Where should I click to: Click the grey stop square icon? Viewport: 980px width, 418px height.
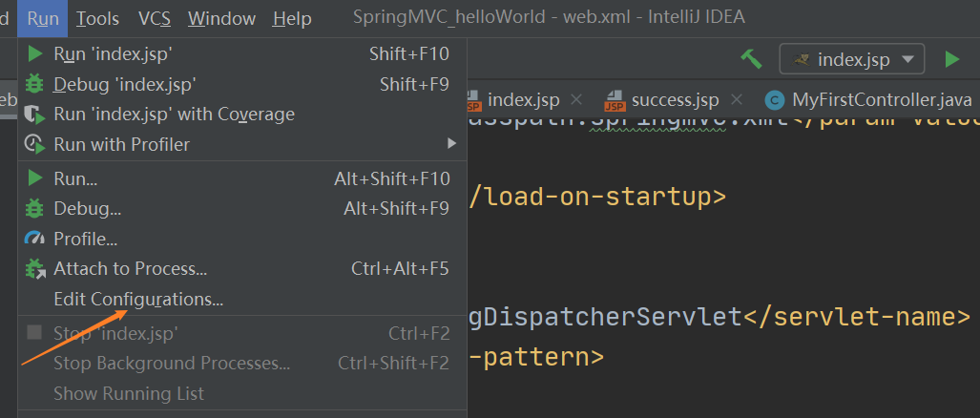point(34,332)
